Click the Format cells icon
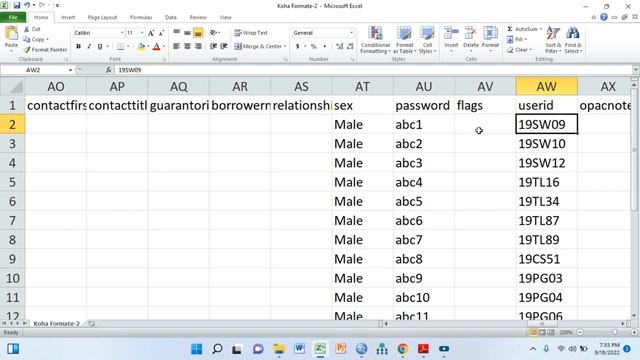This screenshot has width=640, height=360. coord(490,33)
